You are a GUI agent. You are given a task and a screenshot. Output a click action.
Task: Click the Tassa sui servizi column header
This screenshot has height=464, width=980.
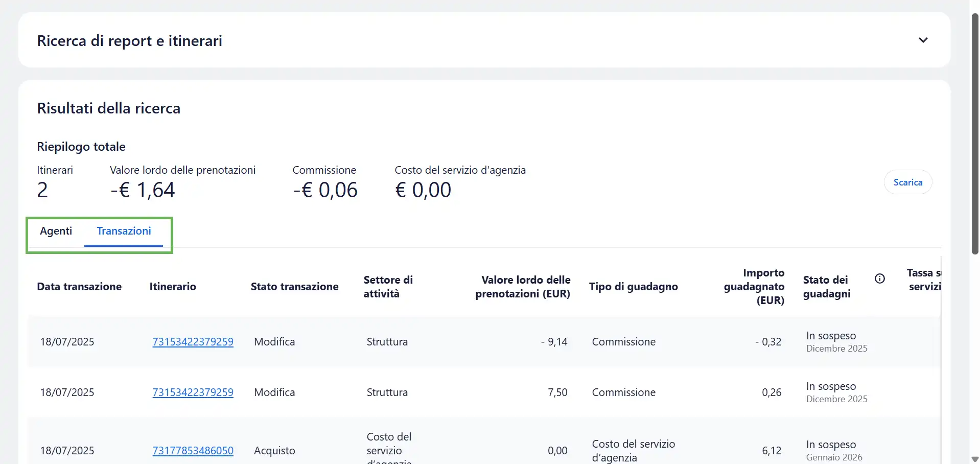coord(923,280)
